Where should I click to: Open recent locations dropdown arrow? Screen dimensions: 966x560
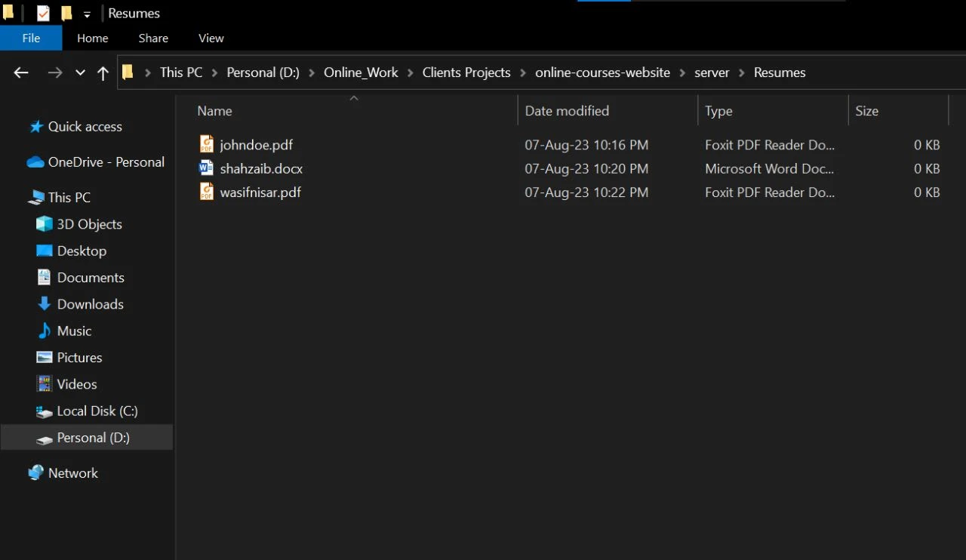coord(80,72)
